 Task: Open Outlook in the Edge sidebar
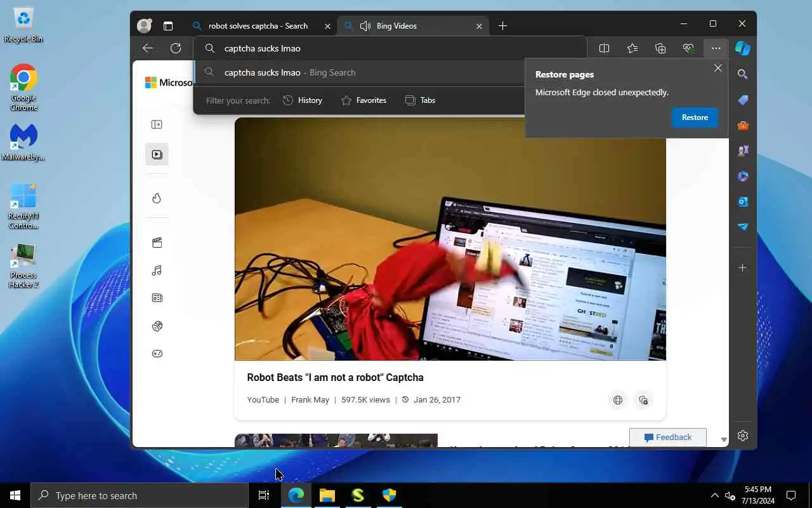point(743,201)
